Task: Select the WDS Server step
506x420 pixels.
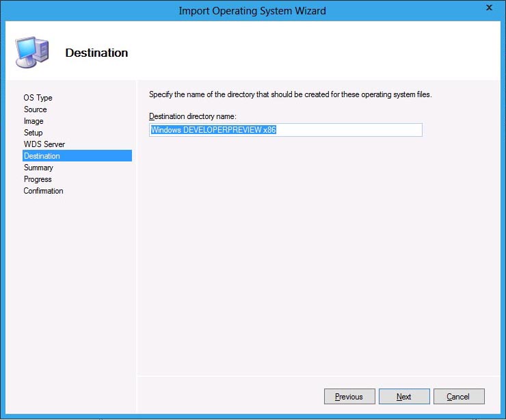Action: 44,144
